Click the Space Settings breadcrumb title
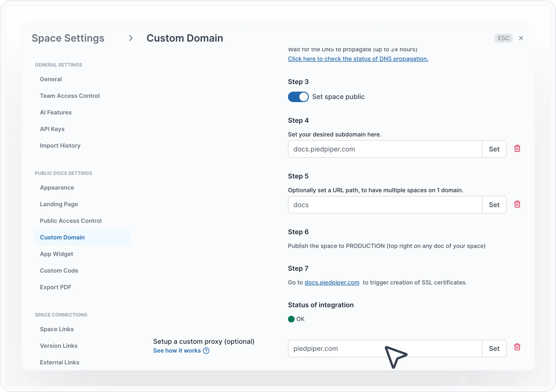 68,38
